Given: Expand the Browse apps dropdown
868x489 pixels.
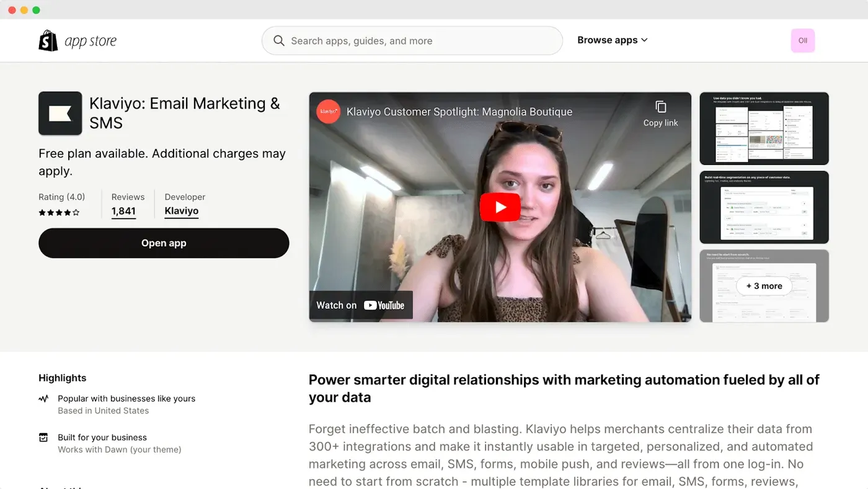Looking at the screenshot, I should [x=613, y=40].
